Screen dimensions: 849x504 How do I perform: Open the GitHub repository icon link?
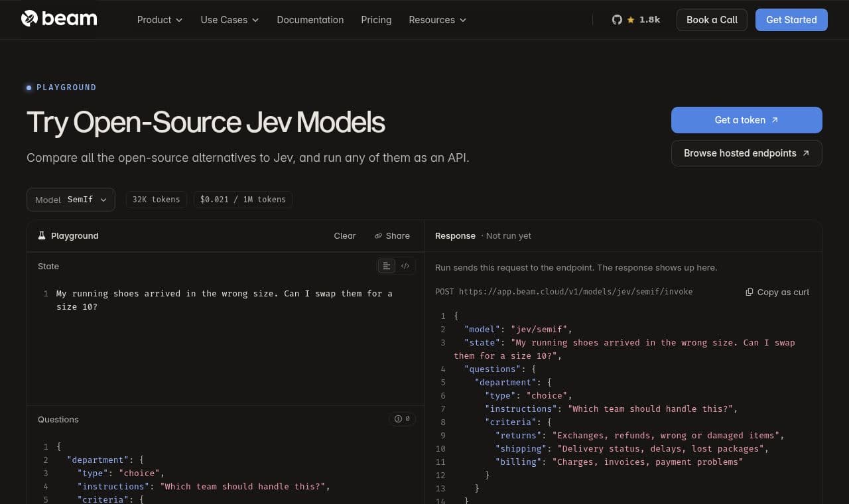(x=617, y=20)
